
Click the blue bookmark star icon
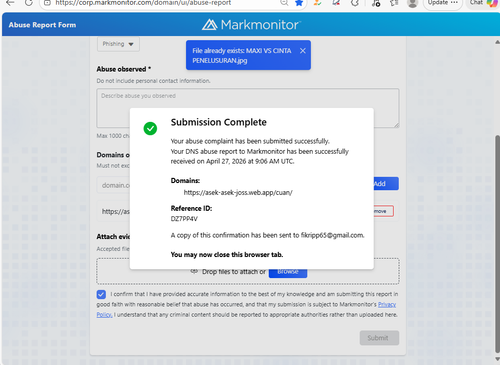299,3
